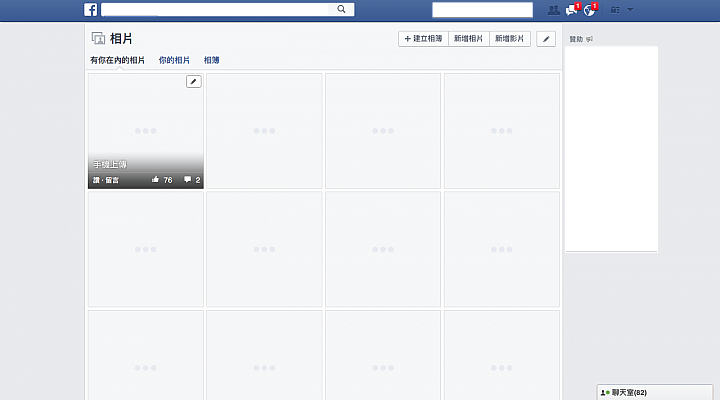Click the white profile name box in top bar
This screenshot has width=720, height=400.
(x=482, y=10)
